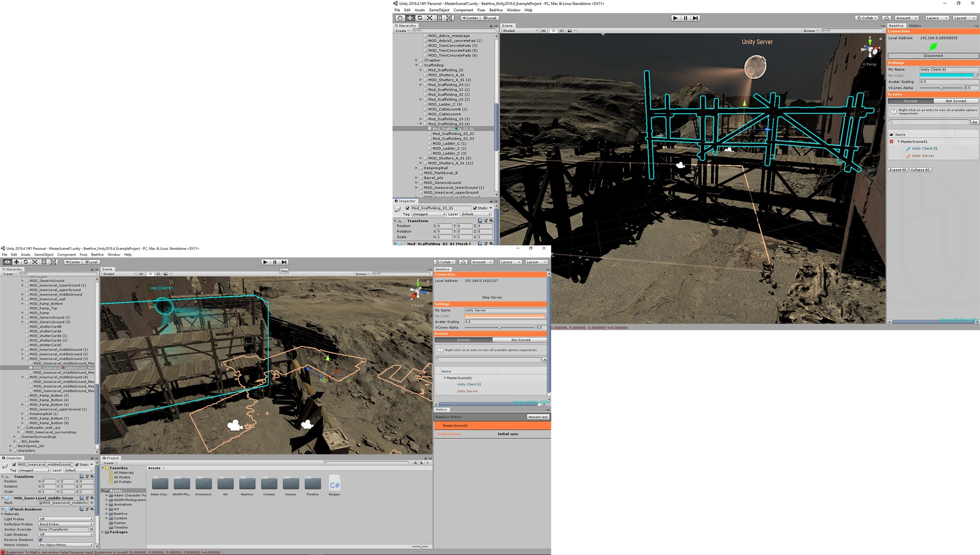Toggle the active checkbox for MOD_lowerLevel_middleGround object
This screenshot has height=555, width=980.
14,465
